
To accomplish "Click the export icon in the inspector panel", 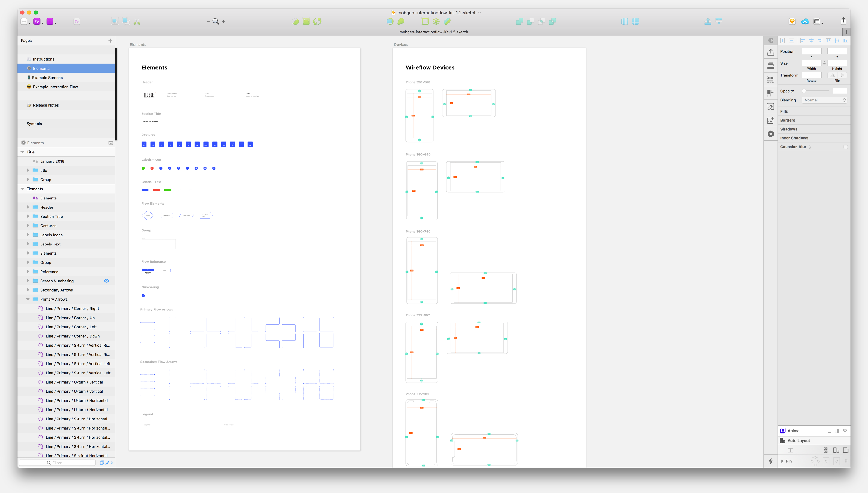I will (x=771, y=52).
